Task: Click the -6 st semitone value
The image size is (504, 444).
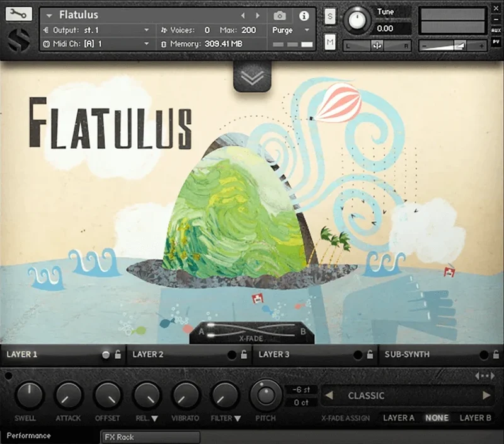Action: (301, 390)
